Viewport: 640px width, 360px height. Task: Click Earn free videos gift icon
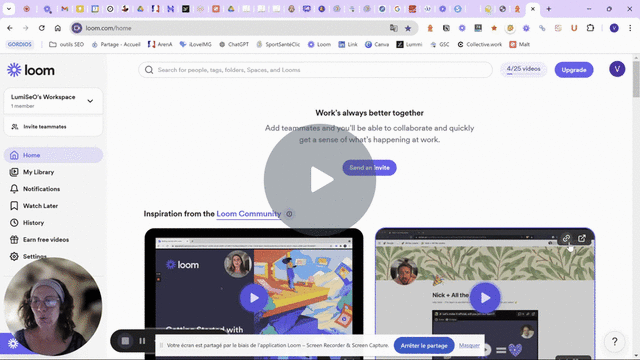tap(14, 240)
